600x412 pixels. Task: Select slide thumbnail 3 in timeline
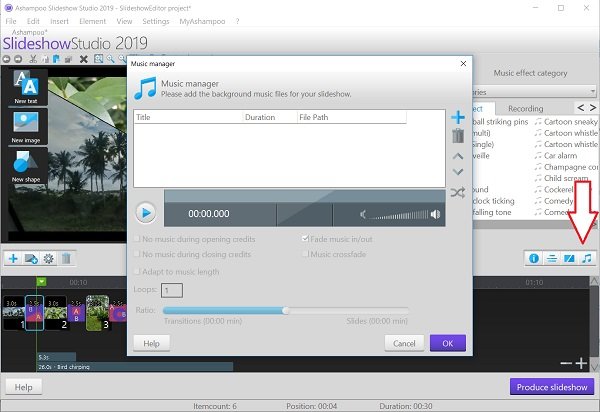(98, 313)
